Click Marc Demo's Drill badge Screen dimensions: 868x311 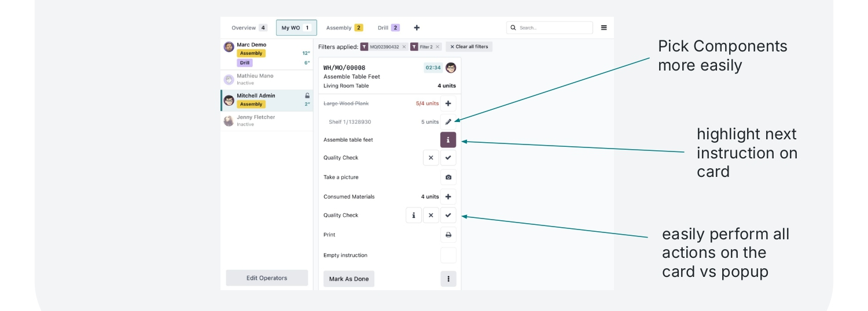pos(245,63)
